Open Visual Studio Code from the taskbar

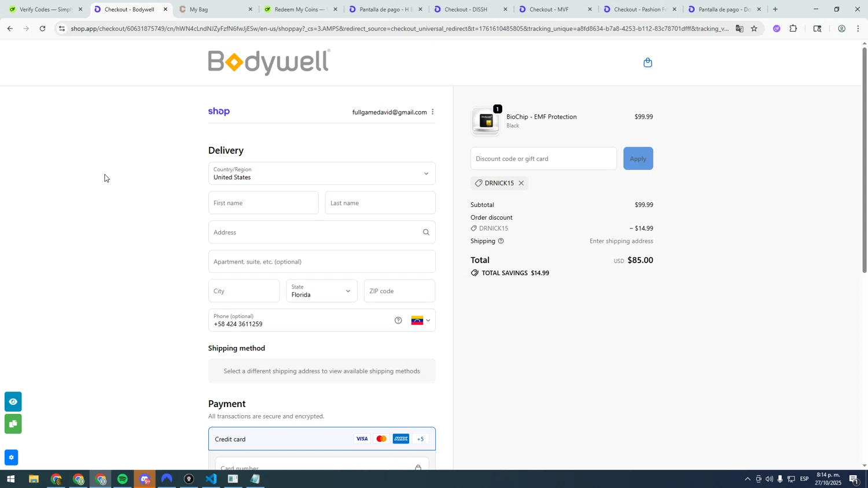tap(211, 479)
